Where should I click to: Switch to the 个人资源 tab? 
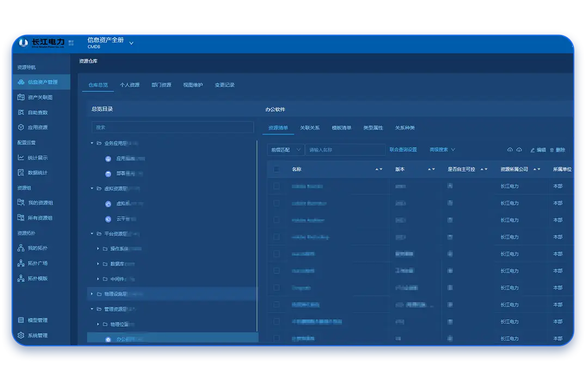point(130,85)
